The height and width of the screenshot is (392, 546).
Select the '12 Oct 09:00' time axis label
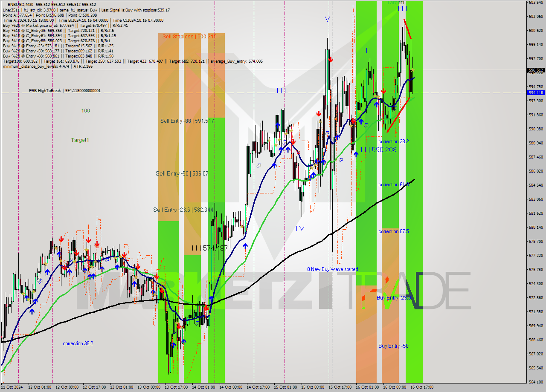(67, 387)
